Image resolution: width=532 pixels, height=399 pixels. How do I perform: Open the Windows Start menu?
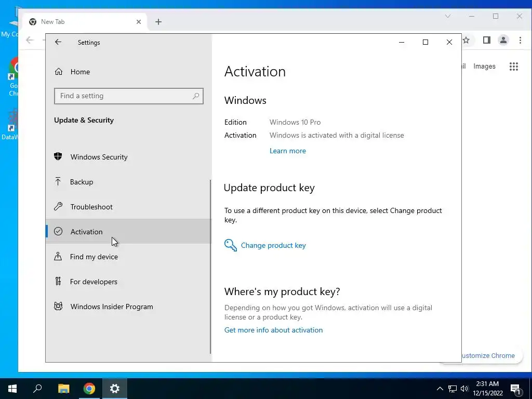click(12, 389)
